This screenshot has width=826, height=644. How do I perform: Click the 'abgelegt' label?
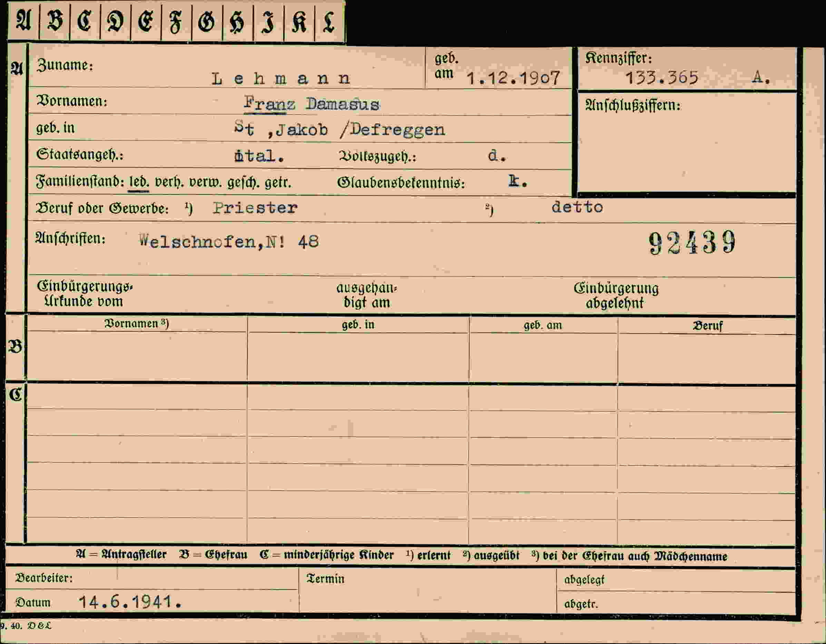pyautogui.click(x=584, y=580)
